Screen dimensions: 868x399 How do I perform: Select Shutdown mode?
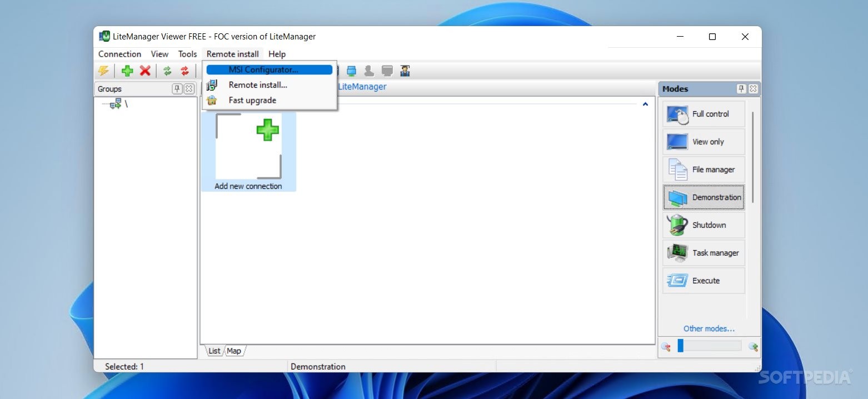tap(704, 225)
